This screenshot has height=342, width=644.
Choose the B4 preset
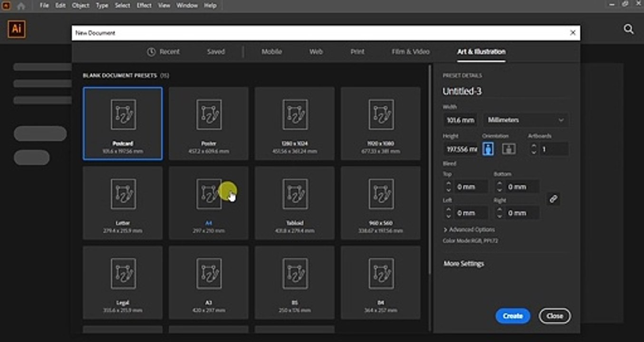381,282
